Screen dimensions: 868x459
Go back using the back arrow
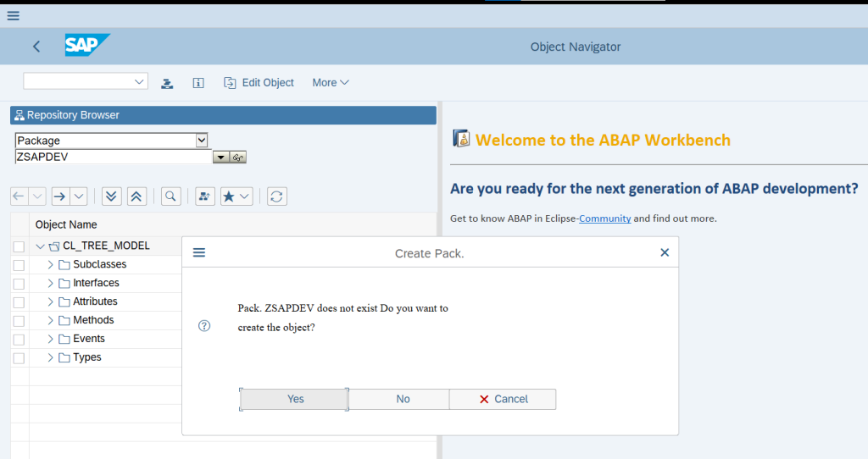pyautogui.click(x=36, y=47)
